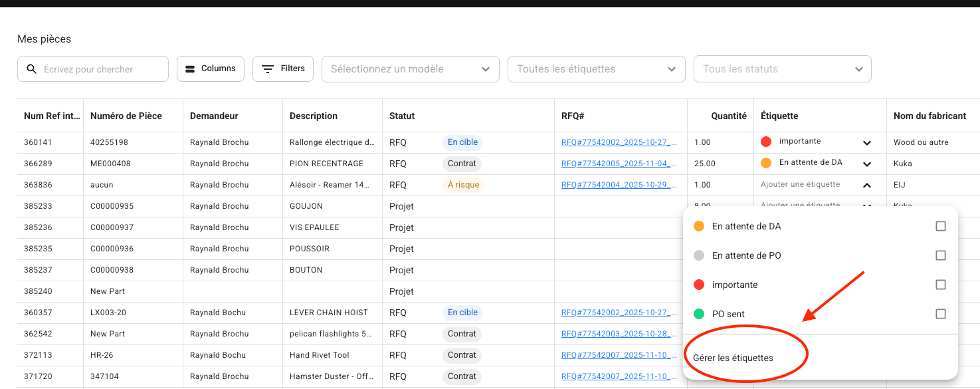Click the red dot on importante label
This screenshot has width=980, height=389.
click(x=765, y=142)
